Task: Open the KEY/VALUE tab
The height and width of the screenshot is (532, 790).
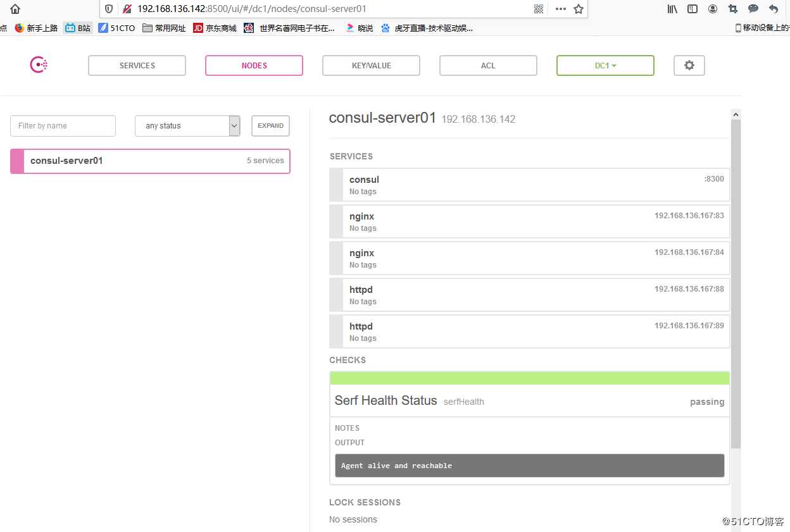Action: coord(371,65)
